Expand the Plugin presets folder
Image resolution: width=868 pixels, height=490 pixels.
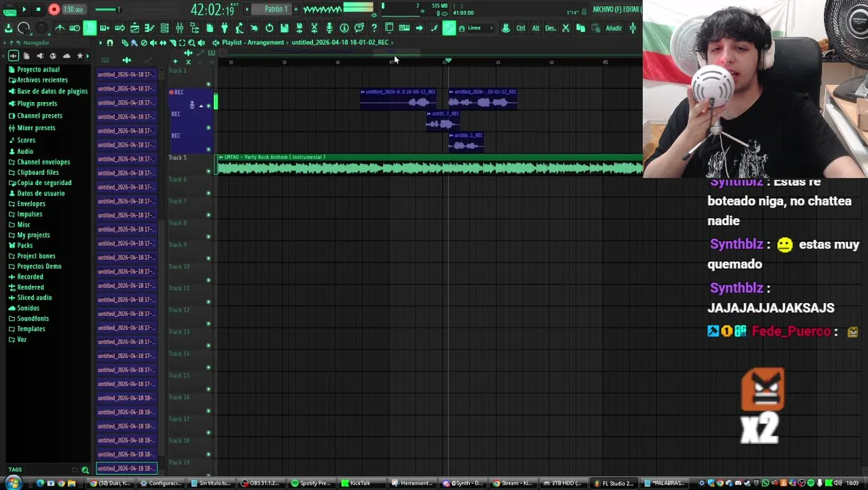37,103
